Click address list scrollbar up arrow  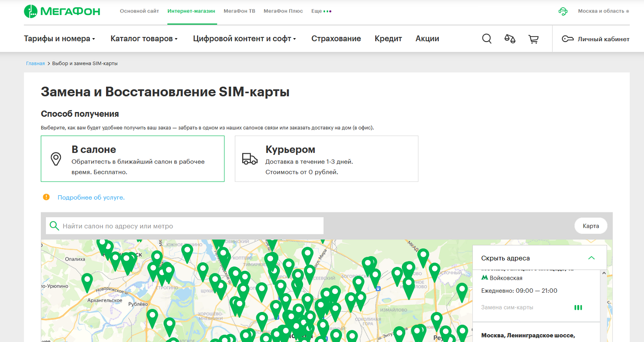pyautogui.click(x=605, y=273)
